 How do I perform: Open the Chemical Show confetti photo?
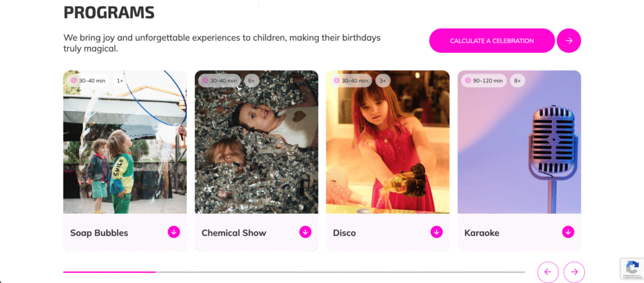coord(257,142)
